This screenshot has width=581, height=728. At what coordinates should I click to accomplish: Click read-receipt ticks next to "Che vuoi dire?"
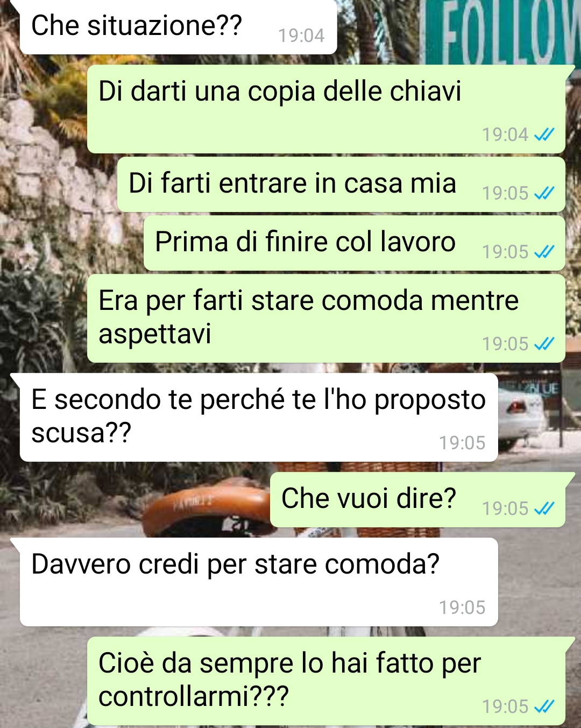[x=544, y=508]
